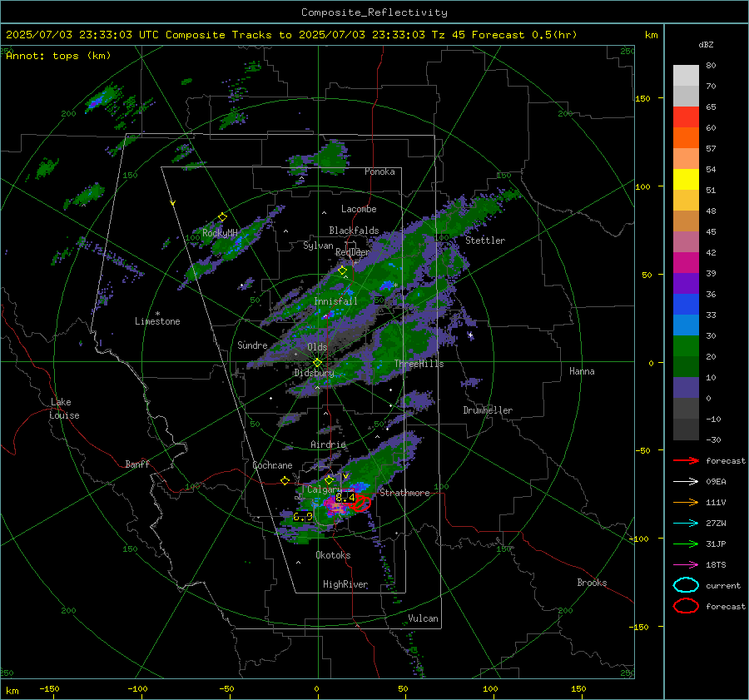Select the Vulcan label on map
Screen dimensions: 749x700
[423, 618]
